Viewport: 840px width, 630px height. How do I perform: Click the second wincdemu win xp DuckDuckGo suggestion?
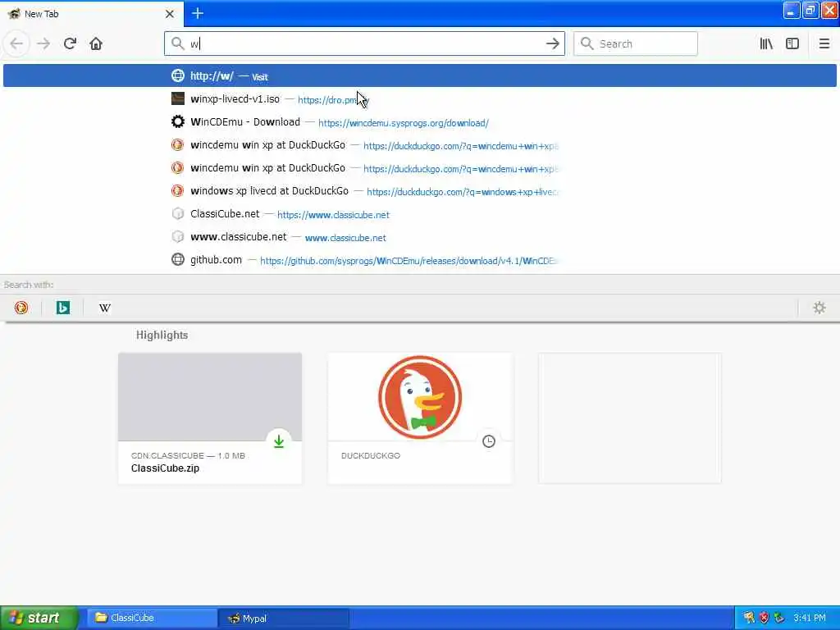pos(420,167)
